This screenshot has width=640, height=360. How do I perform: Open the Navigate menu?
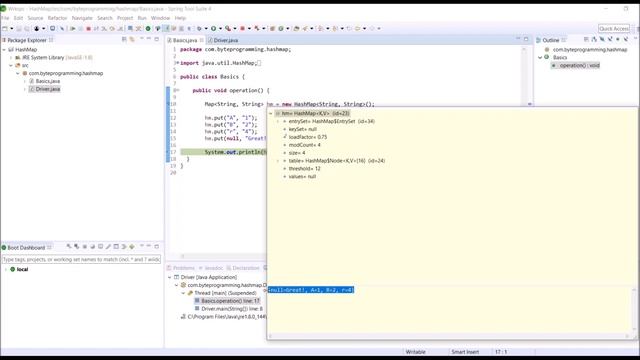coord(82,18)
